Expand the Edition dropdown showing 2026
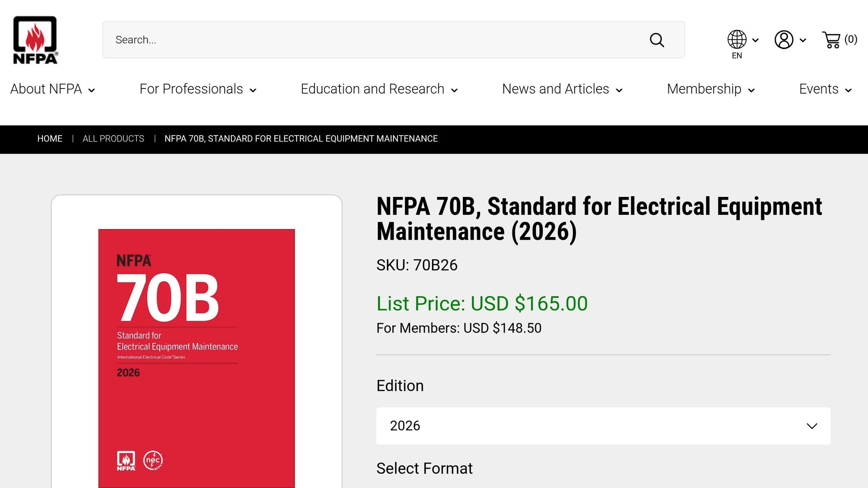This screenshot has width=868, height=488. [603, 426]
